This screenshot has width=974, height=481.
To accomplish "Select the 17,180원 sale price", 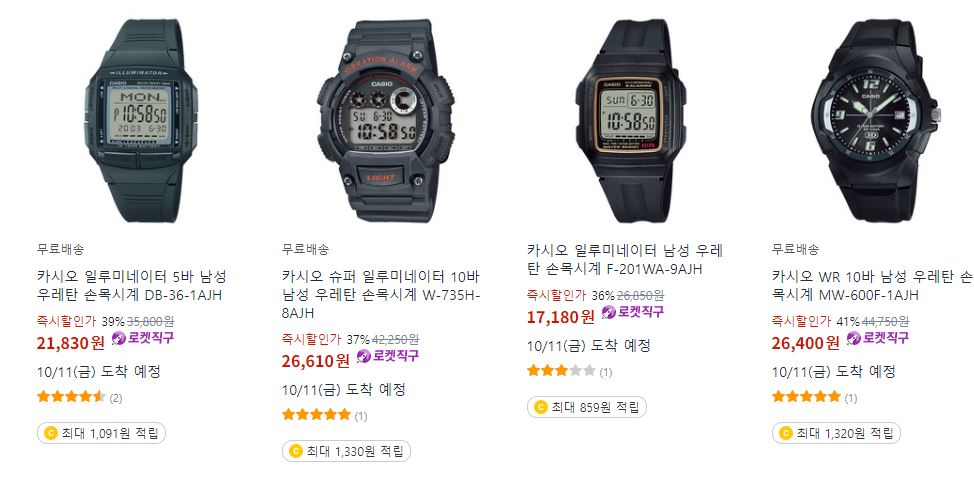I will (561, 316).
